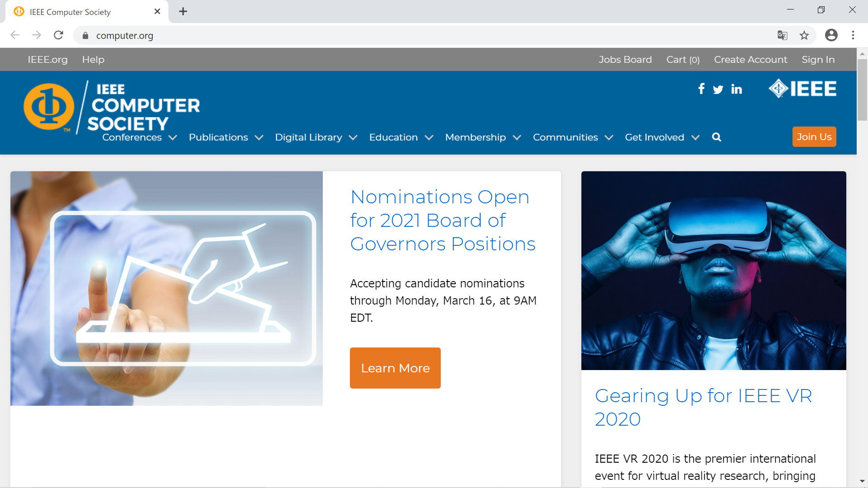
Task: Close the IEEE Computer Society tab
Action: point(157,12)
